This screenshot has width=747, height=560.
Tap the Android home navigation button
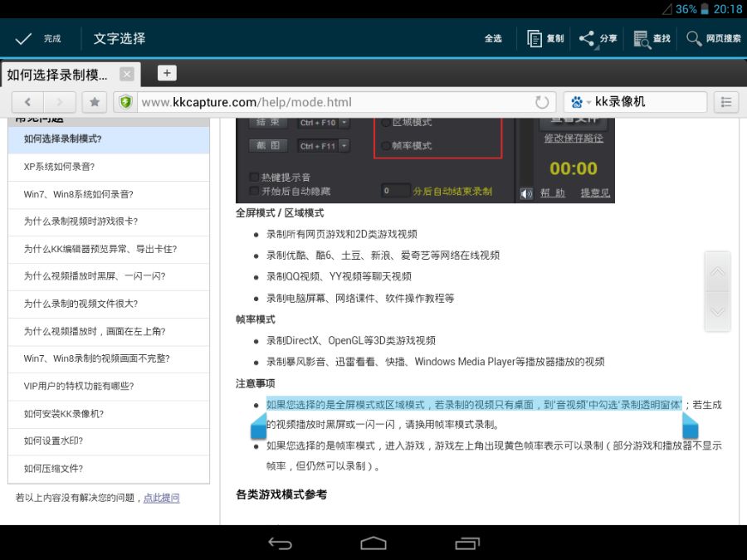pos(373,543)
